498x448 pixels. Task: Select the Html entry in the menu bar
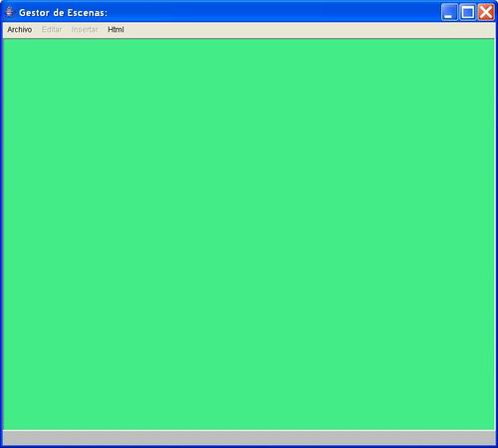click(116, 30)
